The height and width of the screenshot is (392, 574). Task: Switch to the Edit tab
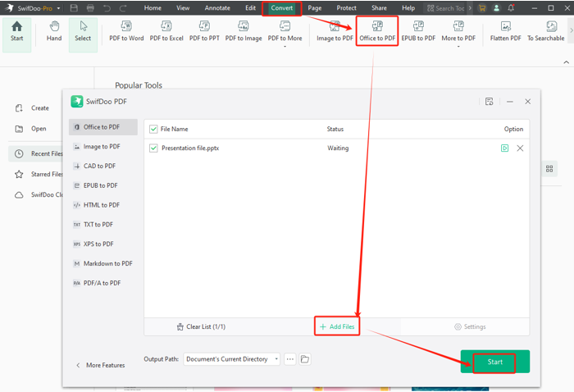point(250,7)
